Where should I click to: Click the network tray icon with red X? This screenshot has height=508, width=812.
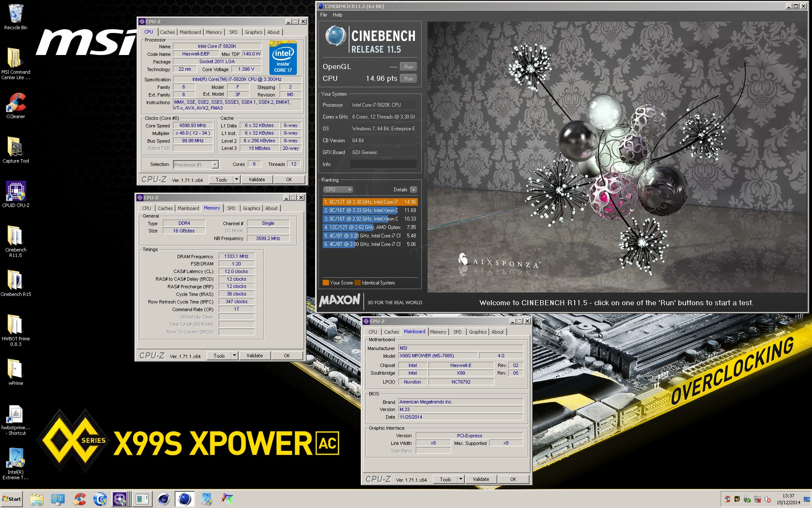(x=757, y=500)
